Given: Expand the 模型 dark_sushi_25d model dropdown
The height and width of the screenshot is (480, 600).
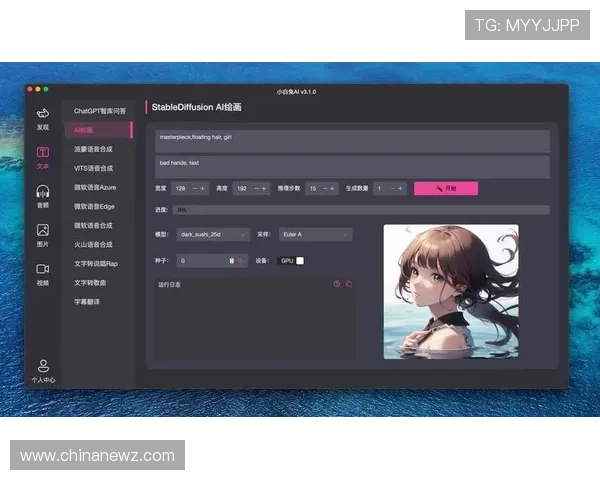Looking at the screenshot, I should coord(213,234).
